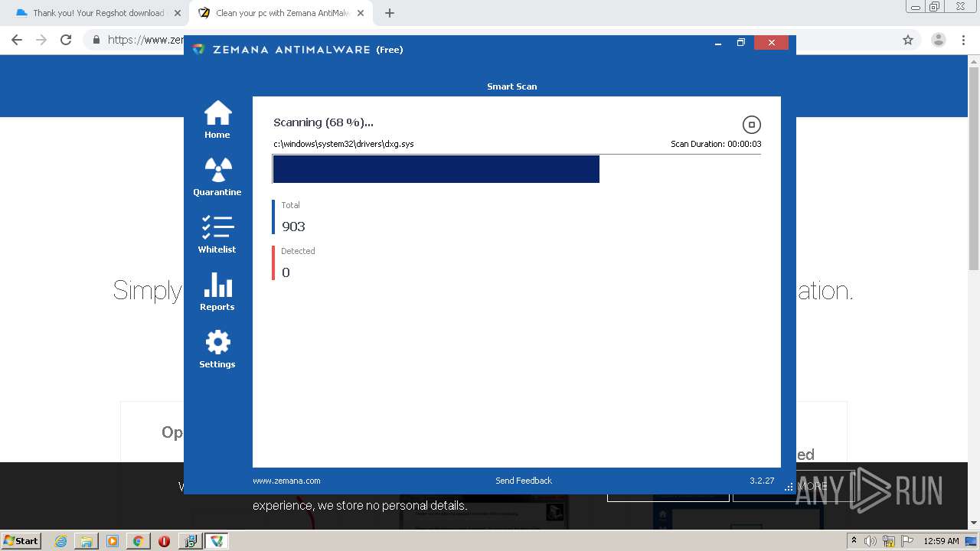Screen dimensions: 980x551
Task: Stop the running smart scan
Action: [x=752, y=125]
